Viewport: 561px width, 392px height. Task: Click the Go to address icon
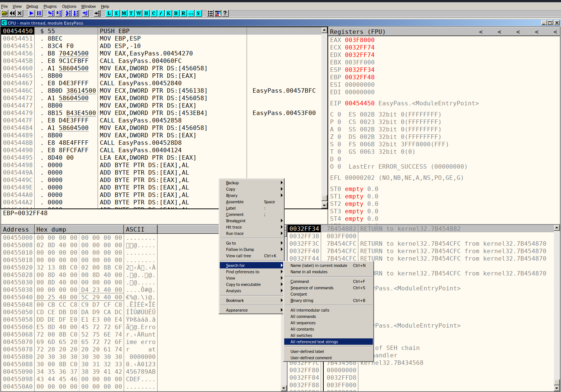[97, 13]
